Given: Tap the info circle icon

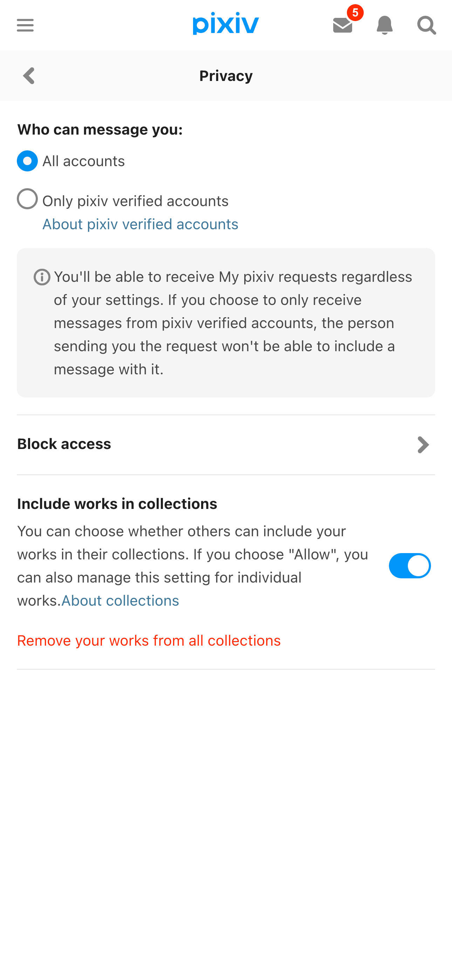Looking at the screenshot, I should click(42, 277).
